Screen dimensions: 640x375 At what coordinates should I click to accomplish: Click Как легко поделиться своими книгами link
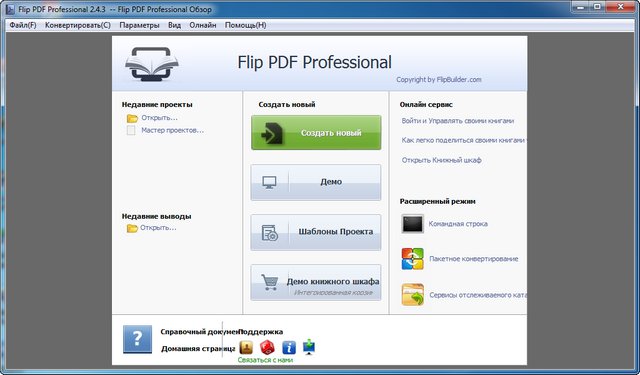click(464, 140)
